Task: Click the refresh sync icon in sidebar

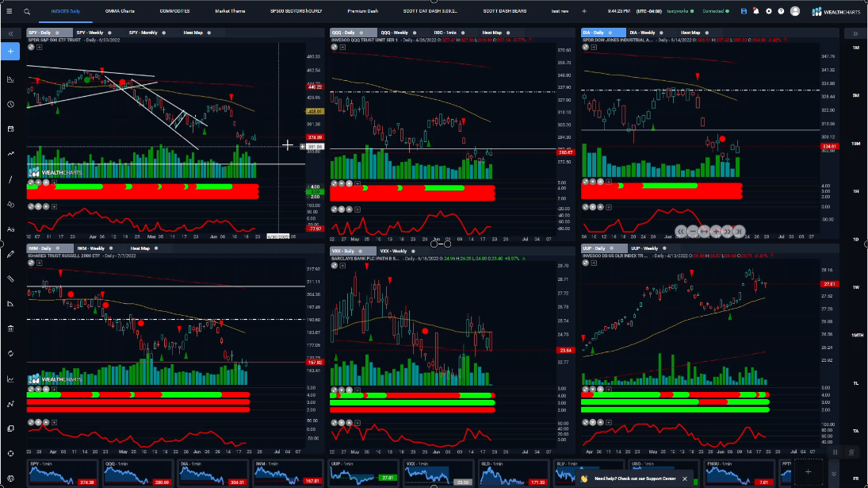Action: (x=10, y=353)
